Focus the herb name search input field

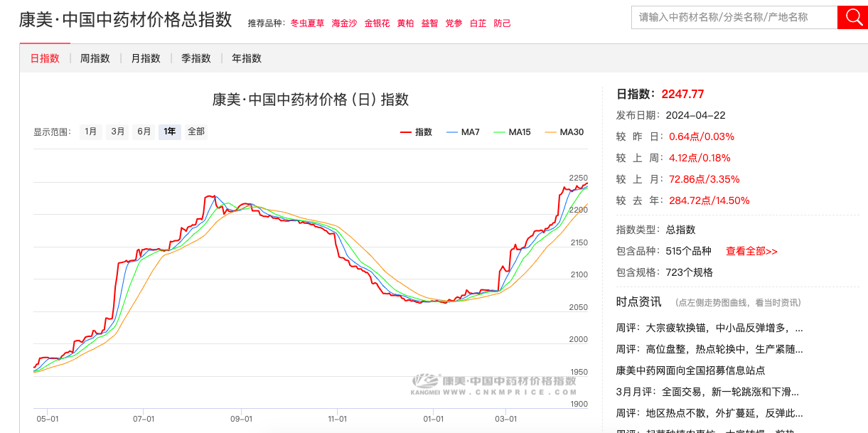coord(734,17)
